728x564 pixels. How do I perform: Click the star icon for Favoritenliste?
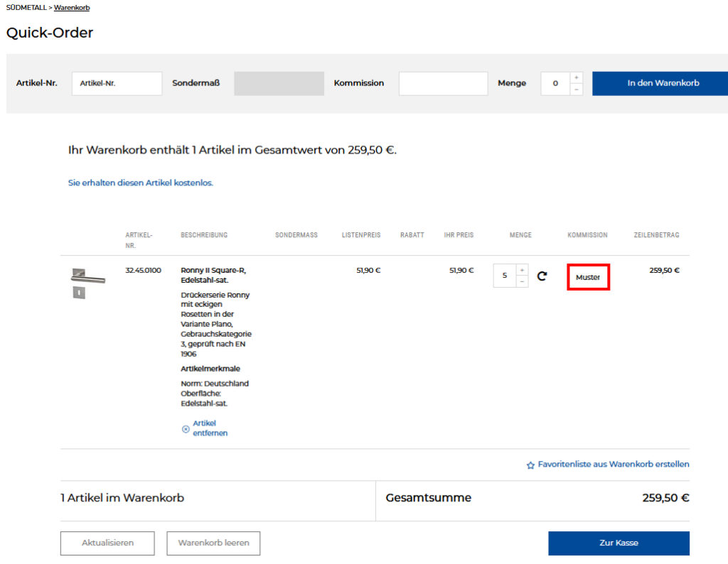tap(530, 465)
